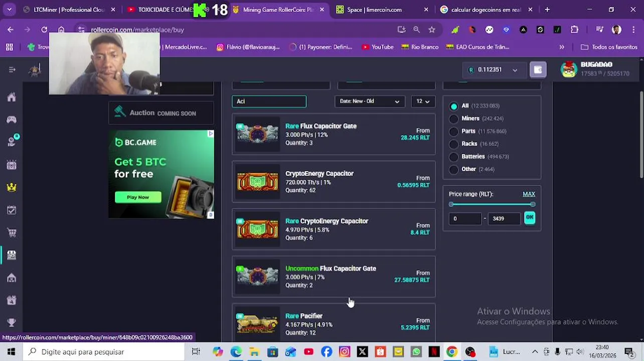Open the Home icon in RollerCoin sidebar
This screenshot has height=361, width=644.
[12, 97]
